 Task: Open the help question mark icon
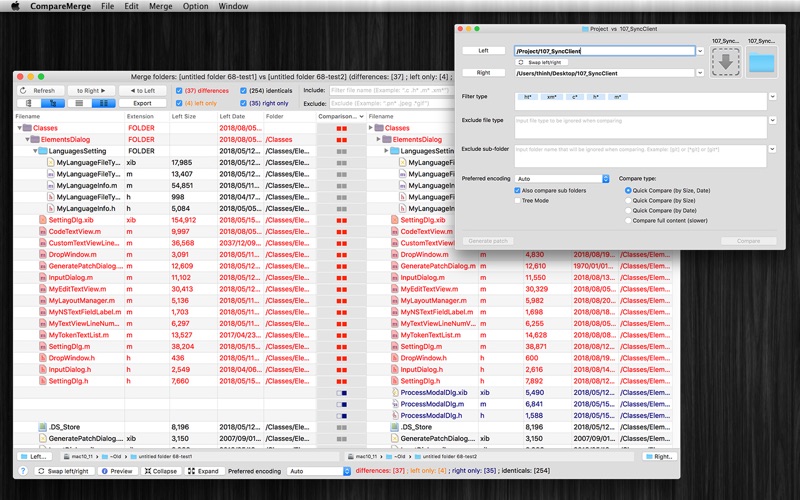click(23, 471)
